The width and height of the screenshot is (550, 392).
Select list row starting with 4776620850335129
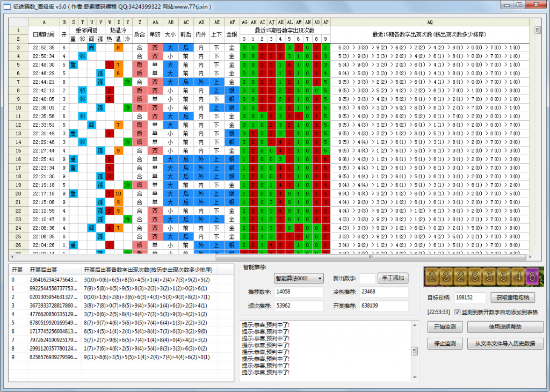[x=121, y=314]
